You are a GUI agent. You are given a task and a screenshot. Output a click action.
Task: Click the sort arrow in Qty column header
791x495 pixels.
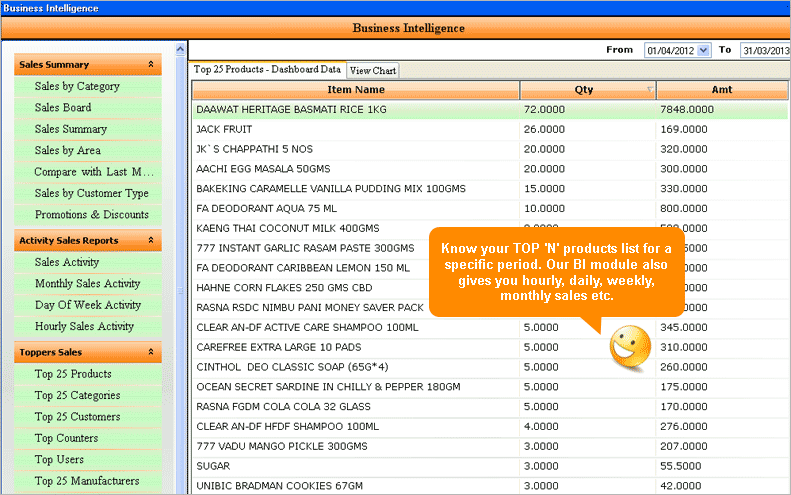pyautogui.click(x=650, y=90)
